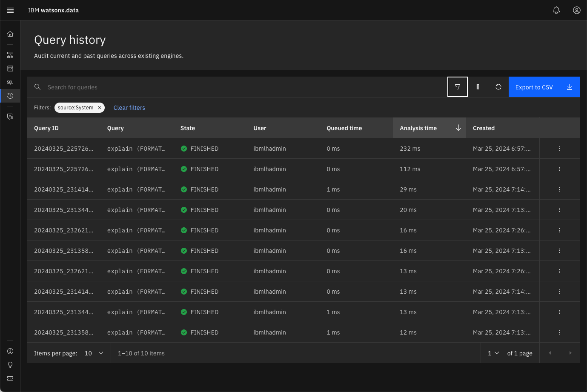
Task: Open Items per page dropdown
Action: point(94,353)
